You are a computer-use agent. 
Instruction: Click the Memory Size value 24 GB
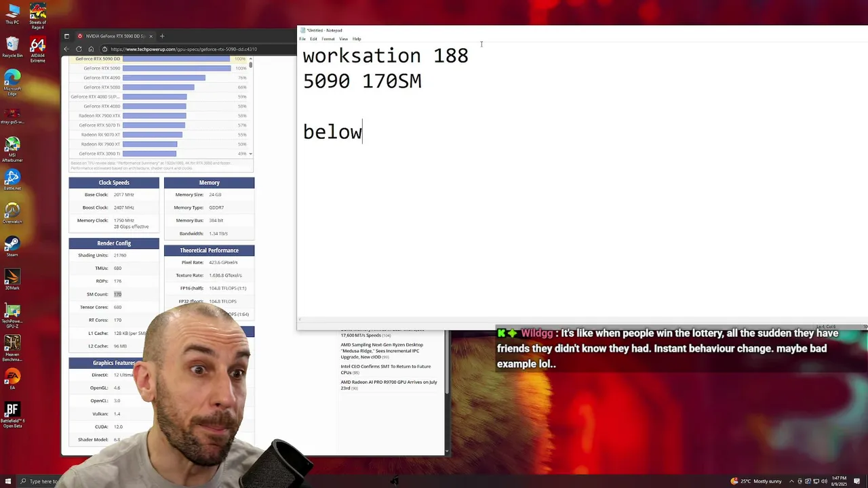215,195
